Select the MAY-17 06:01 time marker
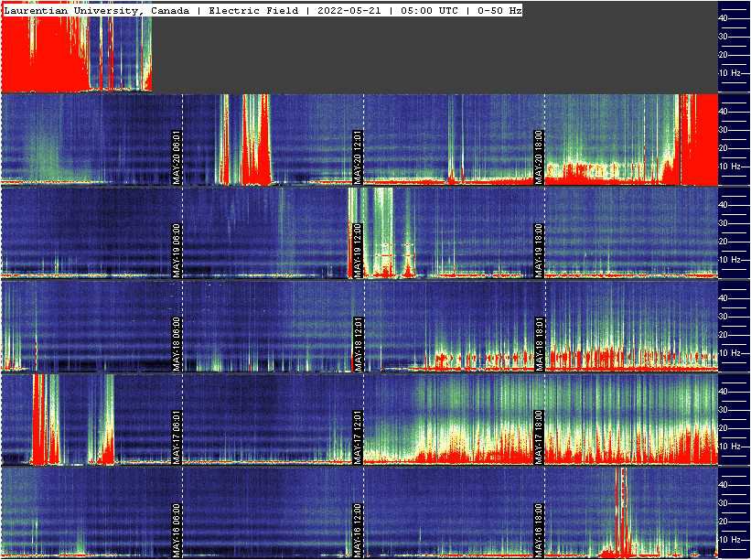The image size is (751, 560). (177, 437)
